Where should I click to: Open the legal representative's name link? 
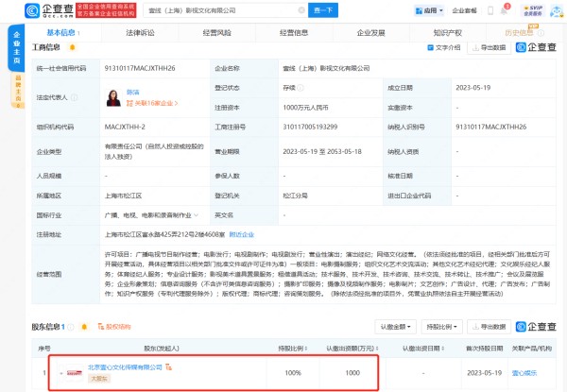coord(133,93)
